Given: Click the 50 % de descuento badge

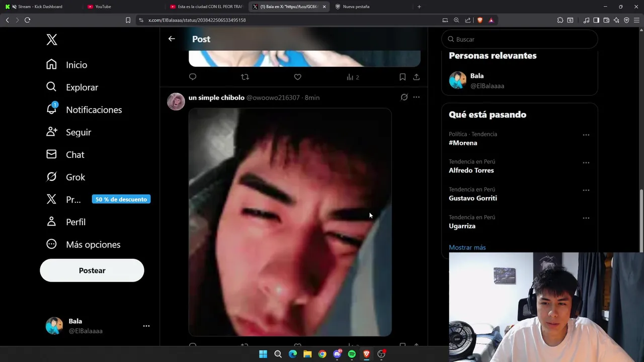Looking at the screenshot, I should point(121,199).
